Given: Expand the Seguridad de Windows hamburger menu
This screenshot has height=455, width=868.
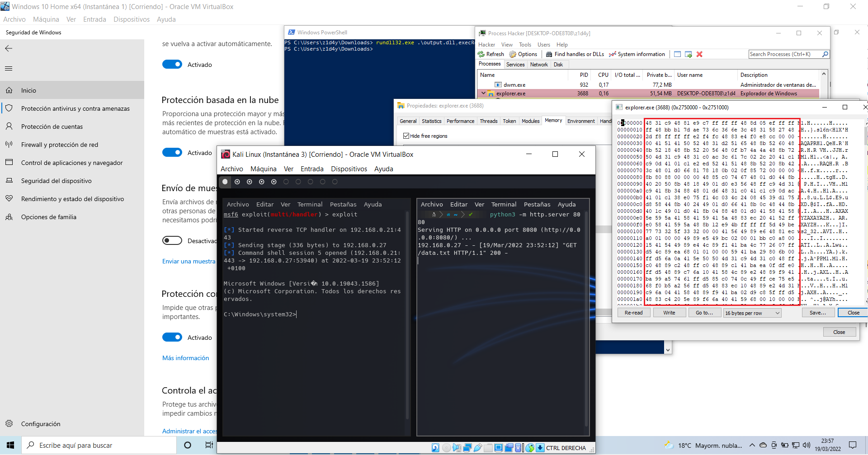Looking at the screenshot, I should [x=9, y=69].
